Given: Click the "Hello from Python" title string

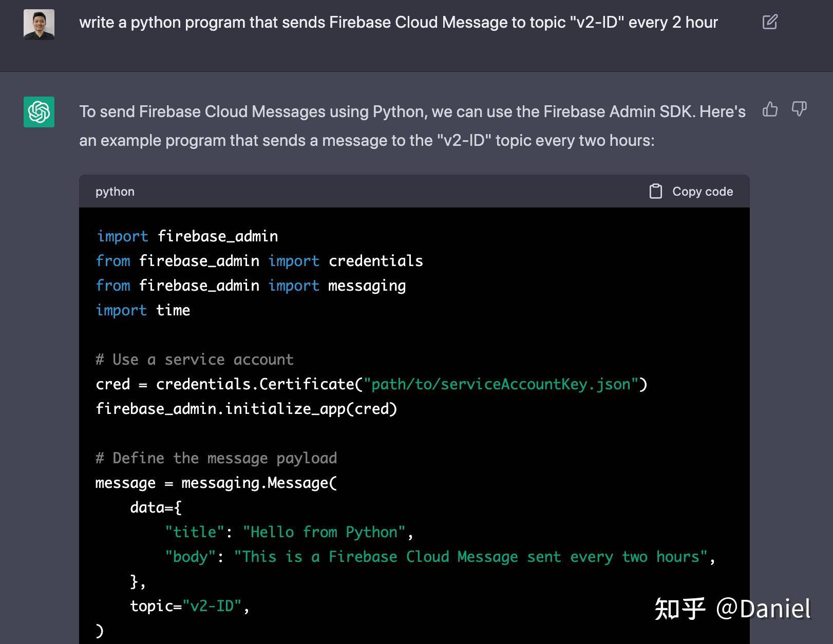Looking at the screenshot, I should (x=324, y=532).
